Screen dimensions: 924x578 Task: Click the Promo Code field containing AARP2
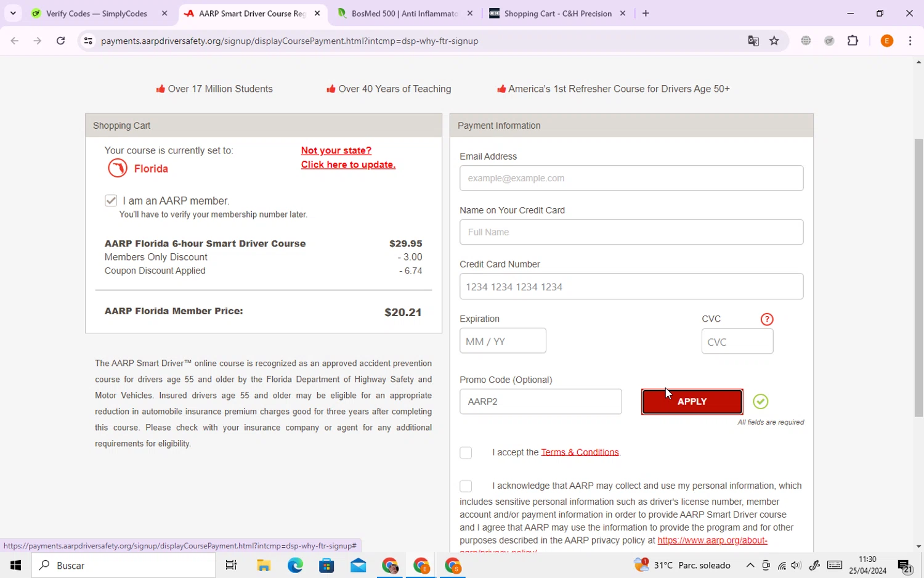click(540, 401)
